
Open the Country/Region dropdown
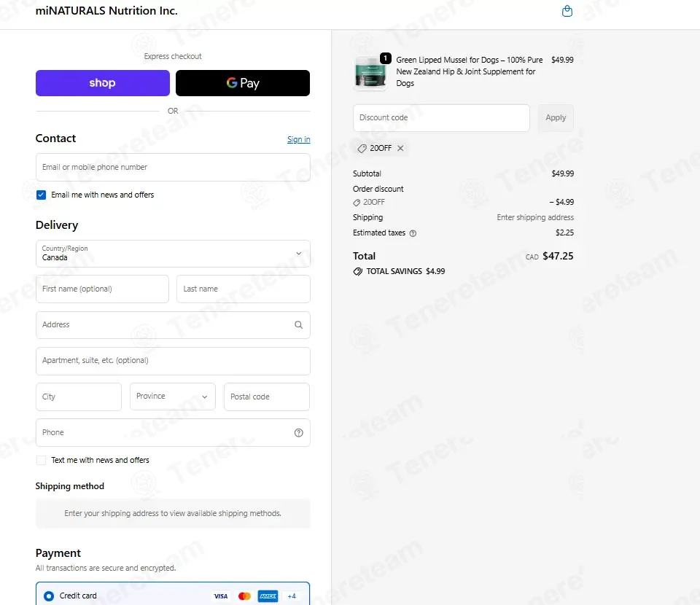(x=173, y=254)
